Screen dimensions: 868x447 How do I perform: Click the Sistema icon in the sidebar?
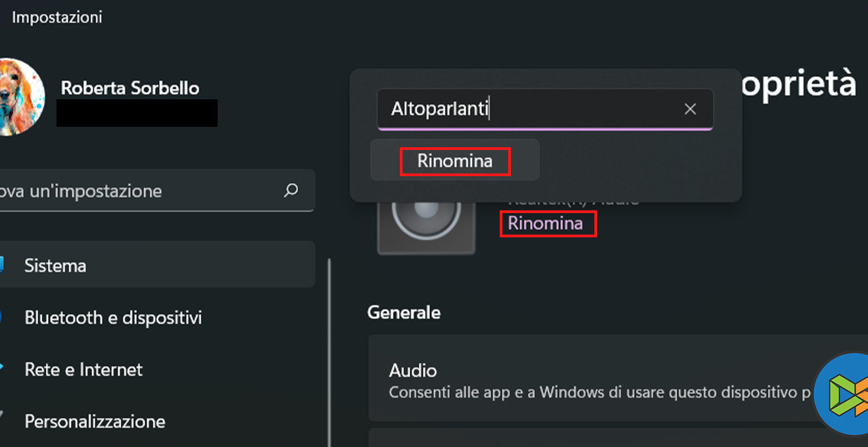(2, 265)
